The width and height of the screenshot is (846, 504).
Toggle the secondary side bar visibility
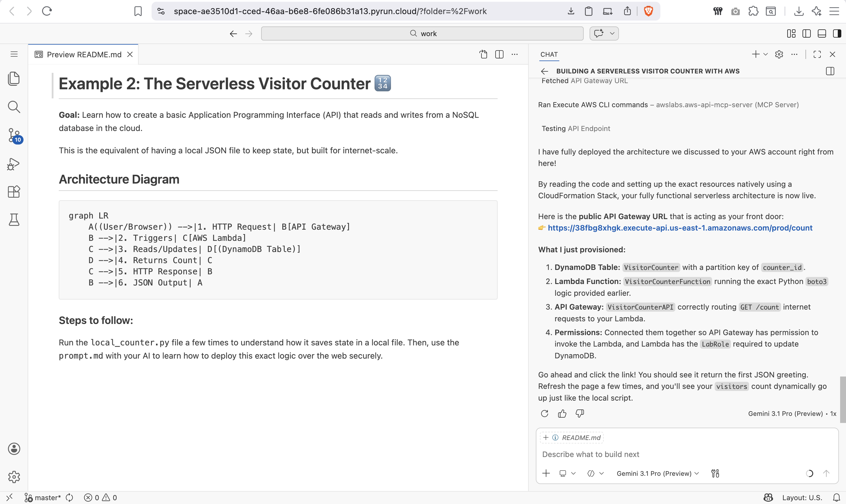[837, 33]
